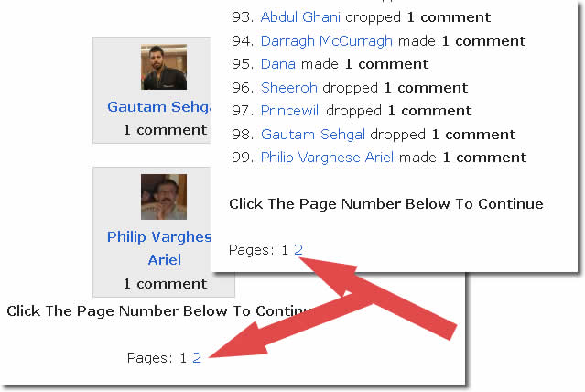585x392 pixels.
Task: Open Abdul Ghani's commenter link
Action: tap(300, 17)
